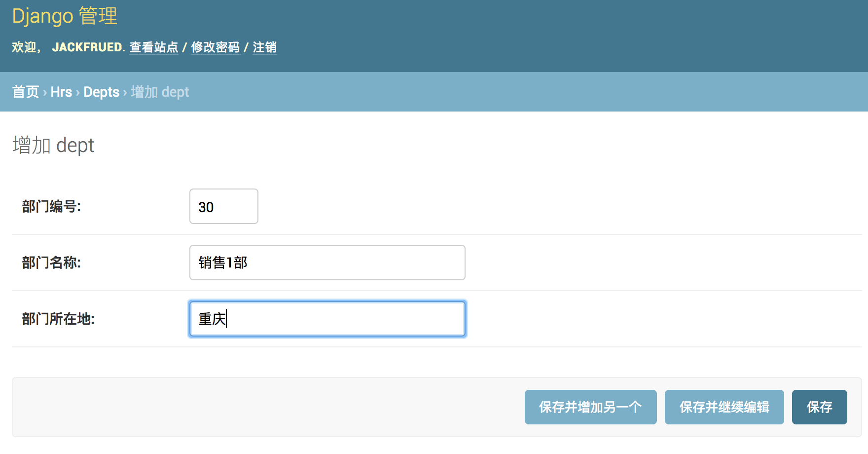Click the 部门名称 field label
This screenshot has height=454, width=868.
coord(51,263)
